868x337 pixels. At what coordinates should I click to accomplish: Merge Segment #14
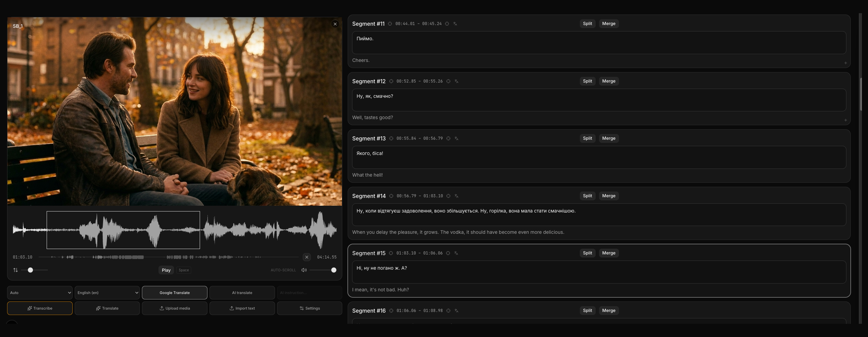tap(609, 196)
